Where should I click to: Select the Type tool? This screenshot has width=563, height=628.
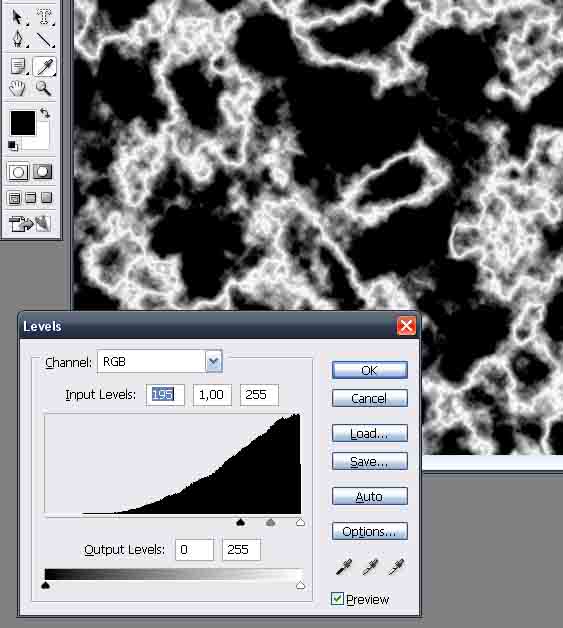44,17
